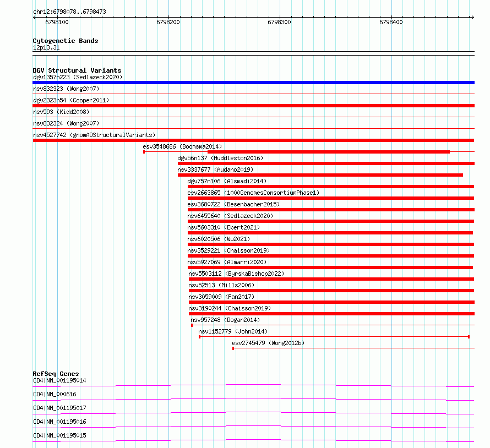The width and height of the screenshot is (490, 448).
Task: Select variant nsv832324 (Wong2007)
Action: (x=66, y=123)
